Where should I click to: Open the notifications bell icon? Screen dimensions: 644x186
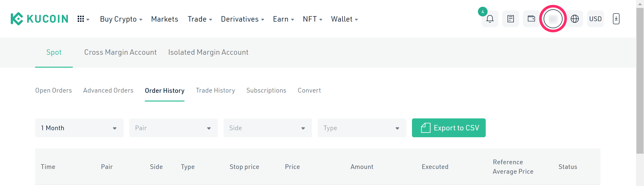coord(490,19)
